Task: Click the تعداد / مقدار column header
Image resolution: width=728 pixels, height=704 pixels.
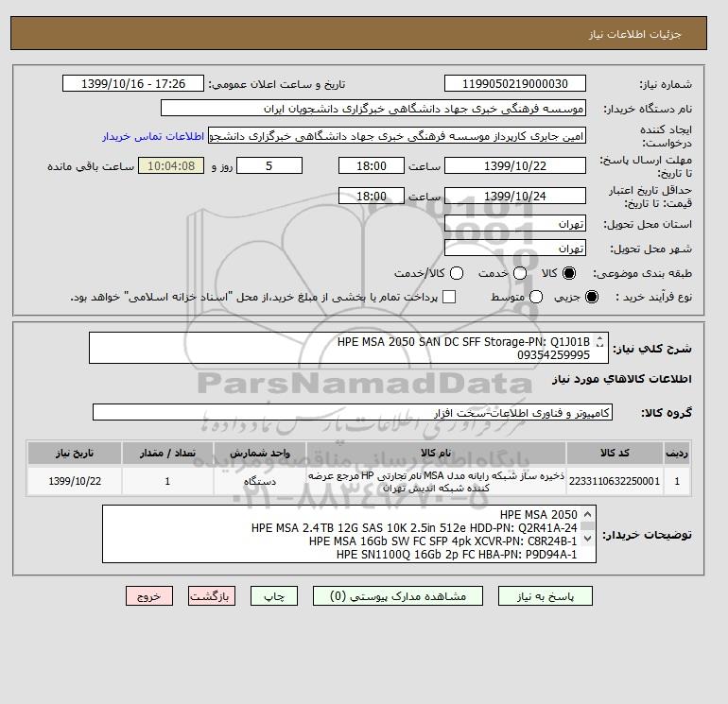Action: 167,453
